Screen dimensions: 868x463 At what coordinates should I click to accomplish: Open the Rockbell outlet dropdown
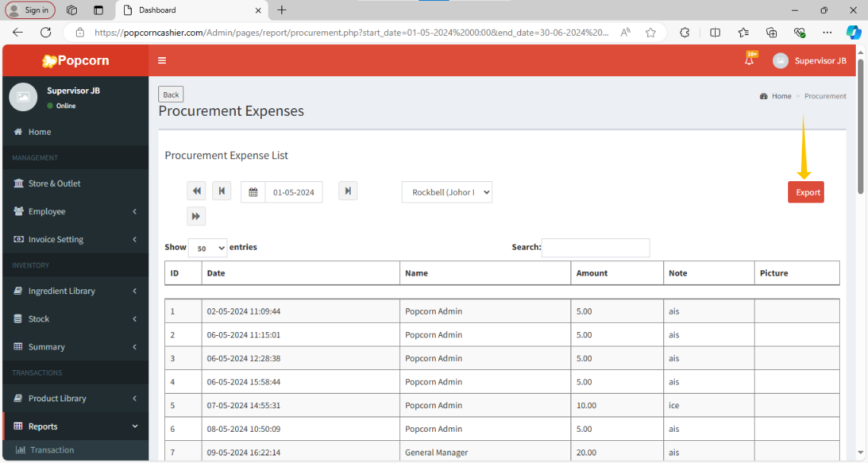pos(447,192)
